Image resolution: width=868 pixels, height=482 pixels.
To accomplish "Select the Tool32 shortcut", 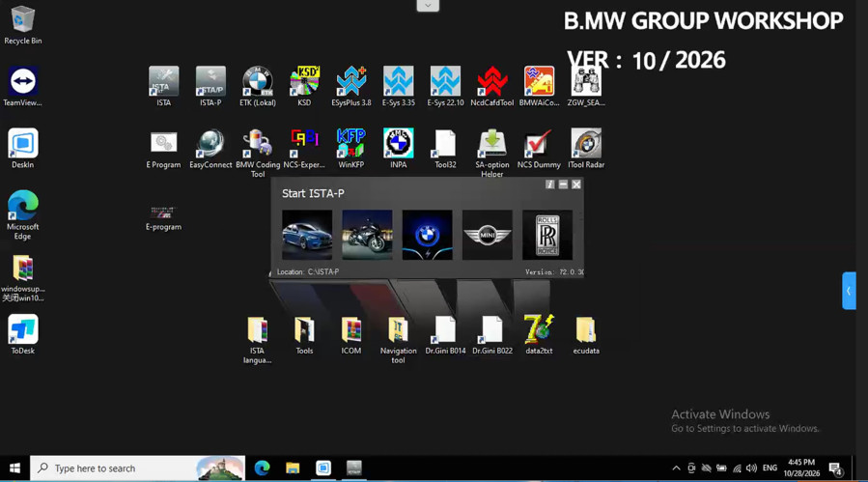I will click(445, 143).
